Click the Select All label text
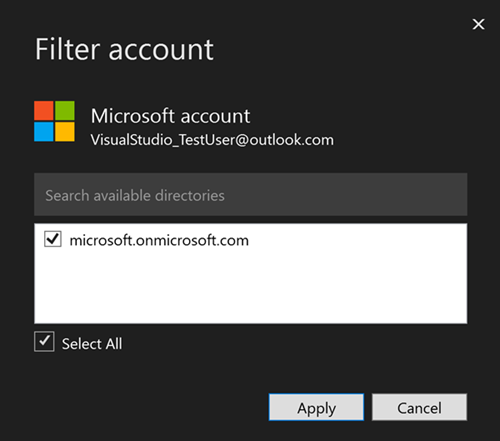This screenshot has height=441, width=500. point(92,344)
